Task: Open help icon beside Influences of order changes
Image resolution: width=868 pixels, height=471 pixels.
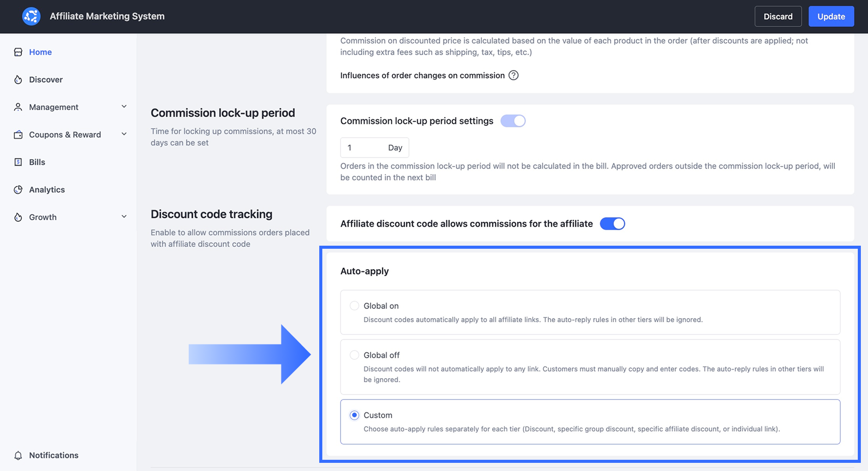Action: click(514, 75)
